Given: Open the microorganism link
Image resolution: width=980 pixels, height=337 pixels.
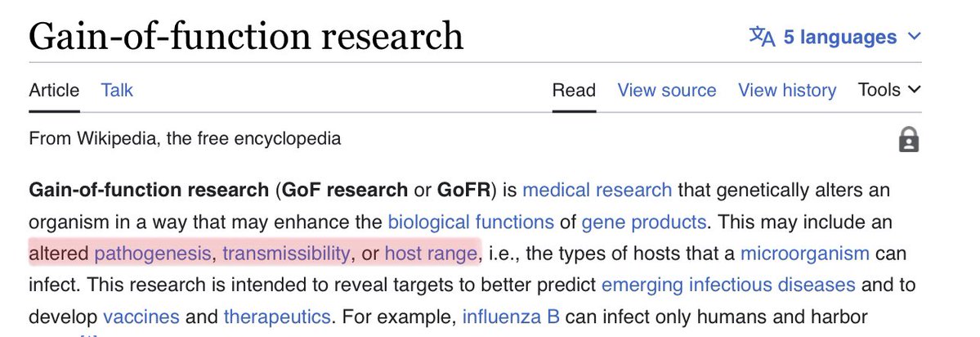Looking at the screenshot, I should point(804,254).
